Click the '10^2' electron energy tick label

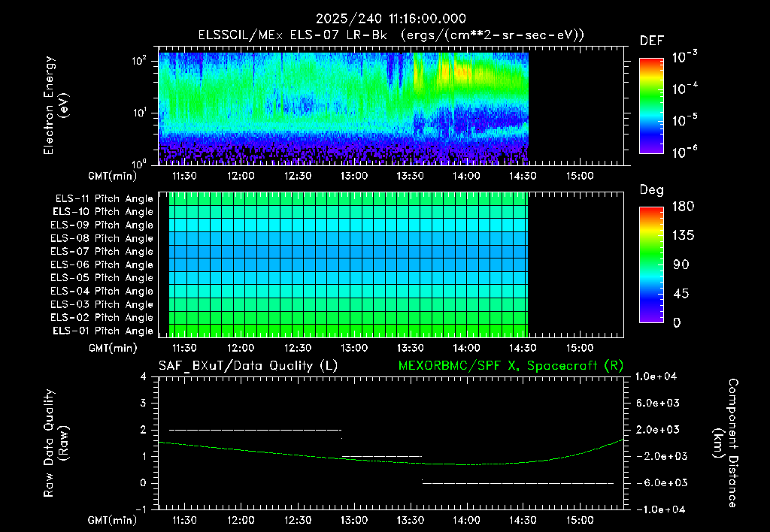[x=139, y=62]
